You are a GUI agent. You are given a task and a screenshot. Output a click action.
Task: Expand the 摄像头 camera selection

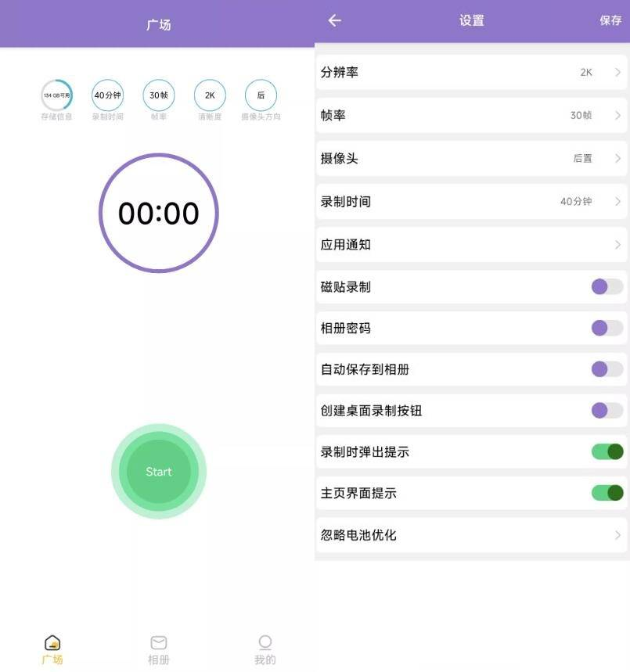pyautogui.click(x=471, y=159)
